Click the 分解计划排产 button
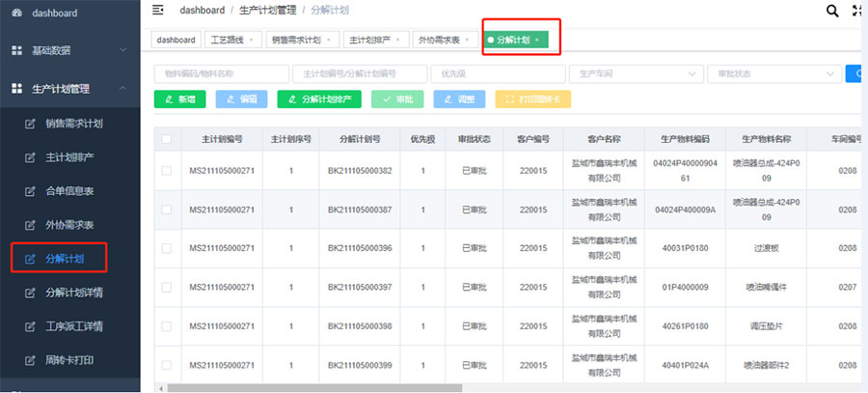The width and height of the screenshot is (868, 393). (x=319, y=98)
